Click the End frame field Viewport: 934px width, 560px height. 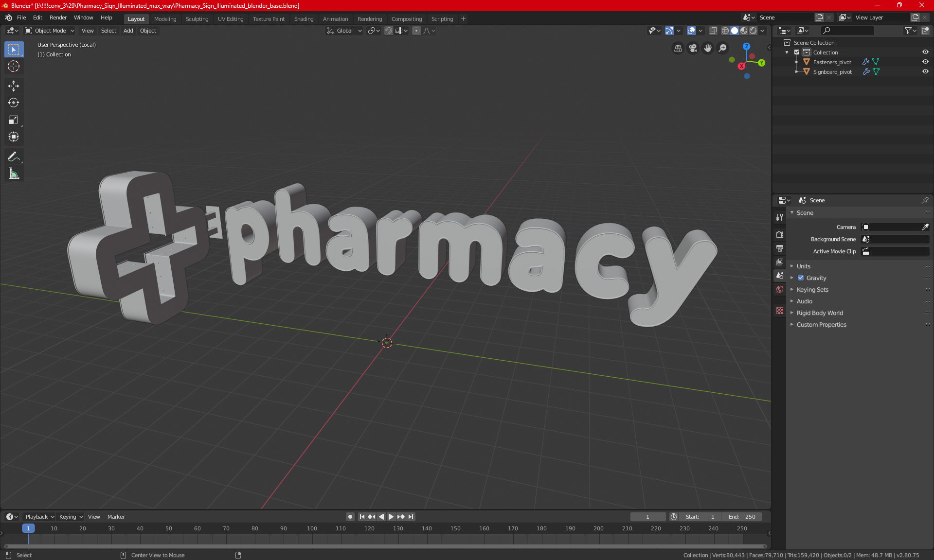742,517
